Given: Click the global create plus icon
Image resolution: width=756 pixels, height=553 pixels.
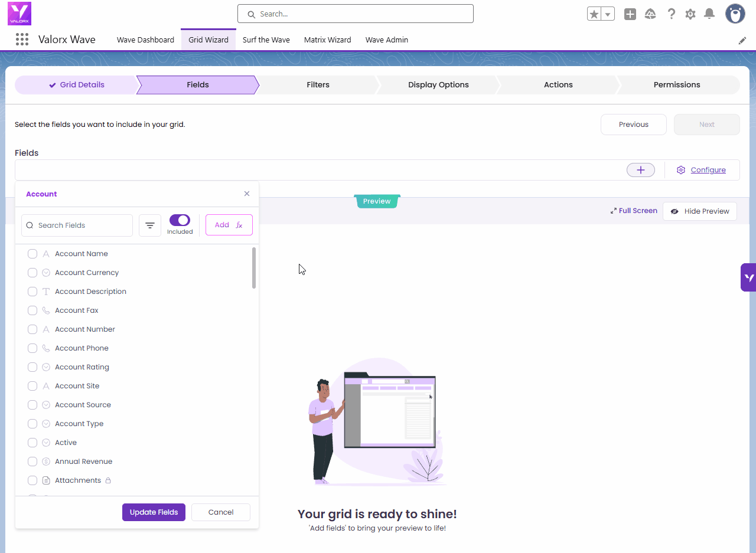Looking at the screenshot, I should point(630,14).
